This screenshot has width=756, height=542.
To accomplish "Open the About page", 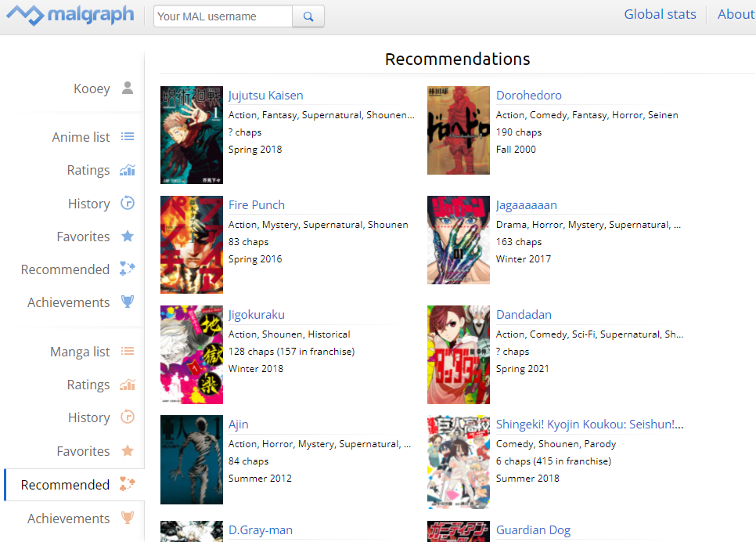I will [x=736, y=14].
